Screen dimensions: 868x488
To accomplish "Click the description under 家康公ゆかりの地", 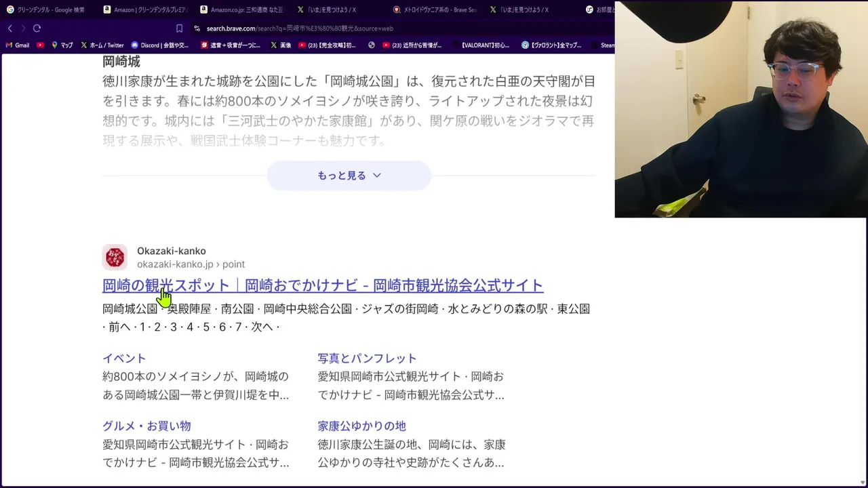I will coord(412,453).
